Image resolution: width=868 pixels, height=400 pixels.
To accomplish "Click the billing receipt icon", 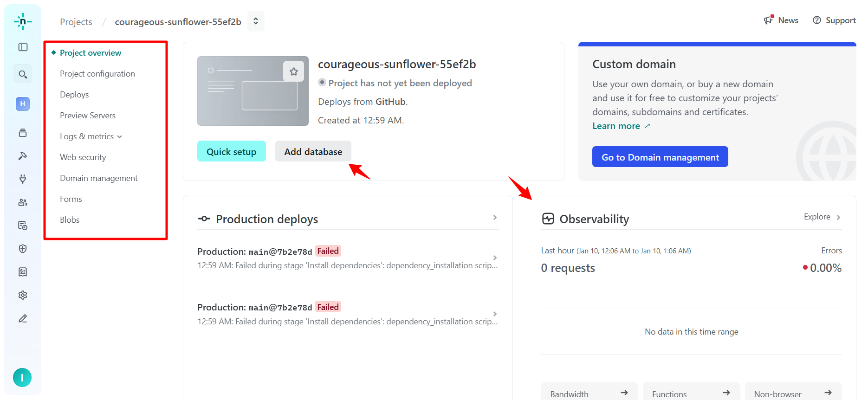I will click(x=23, y=272).
